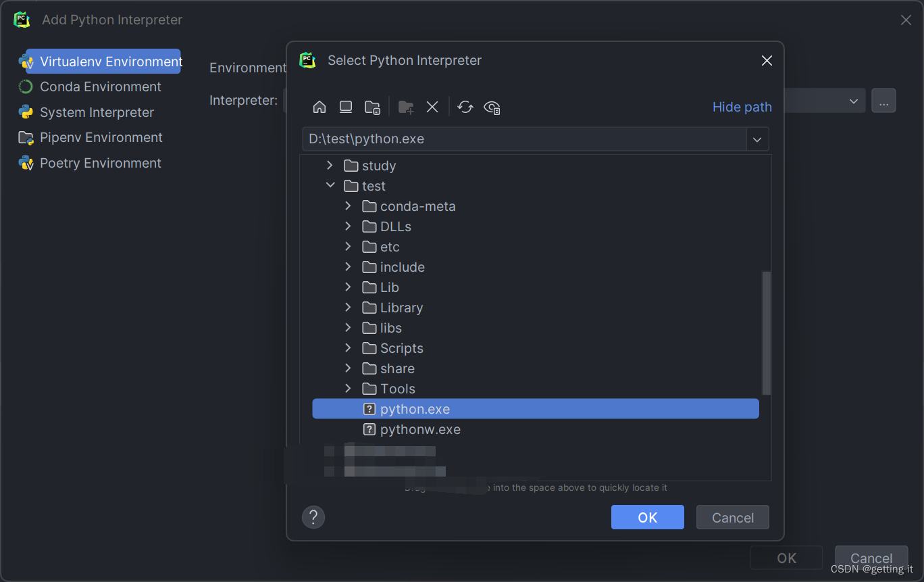Expand the conda-meta folder
The width and height of the screenshot is (924, 582).
348,206
